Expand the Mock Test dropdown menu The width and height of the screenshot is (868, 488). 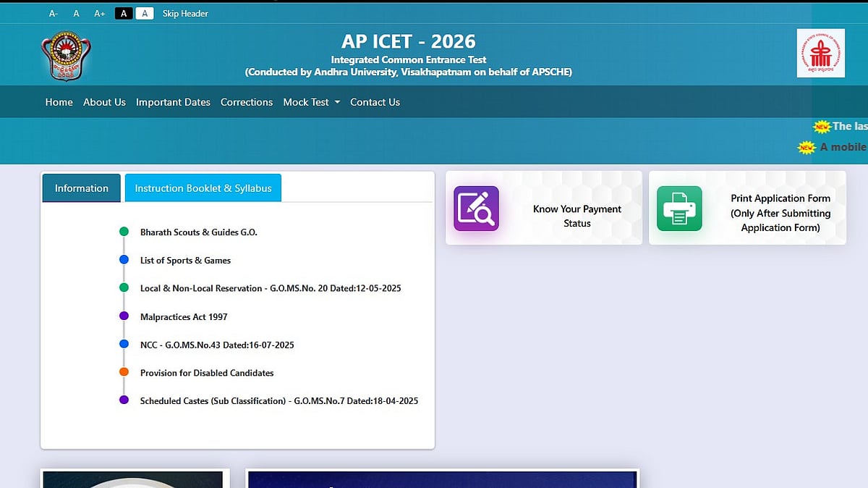pyautogui.click(x=311, y=102)
